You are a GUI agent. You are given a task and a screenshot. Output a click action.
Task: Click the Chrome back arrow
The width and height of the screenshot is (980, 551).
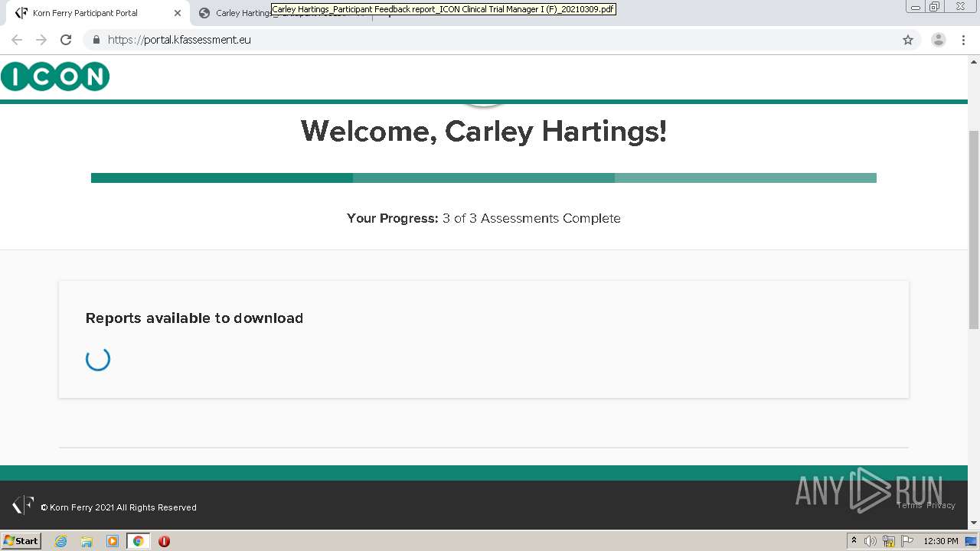pyautogui.click(x=17, y=40)
